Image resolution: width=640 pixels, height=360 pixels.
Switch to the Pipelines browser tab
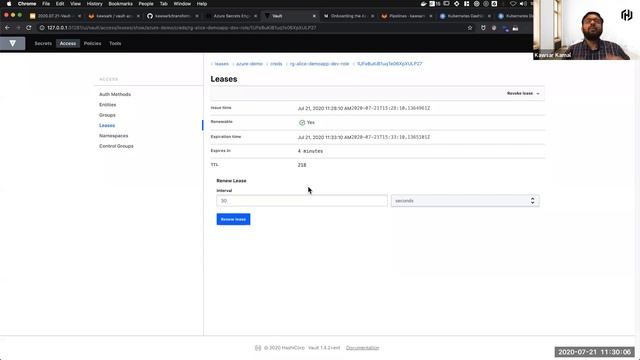click(x=406, y=16)
